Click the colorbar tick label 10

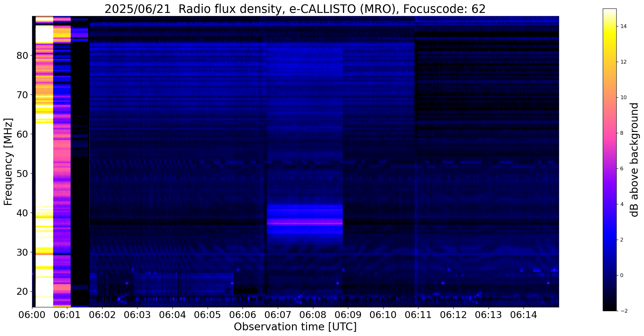[x=623, y=98]
